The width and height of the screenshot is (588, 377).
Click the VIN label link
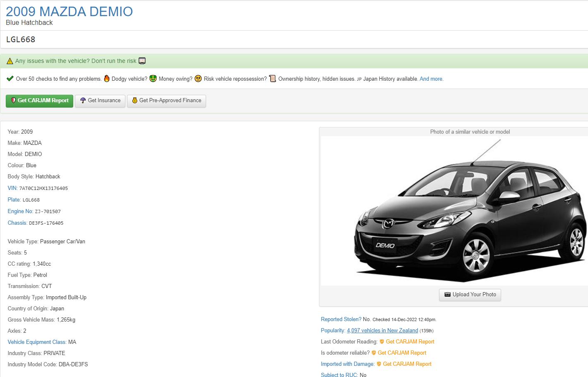(x=12, y=188)
